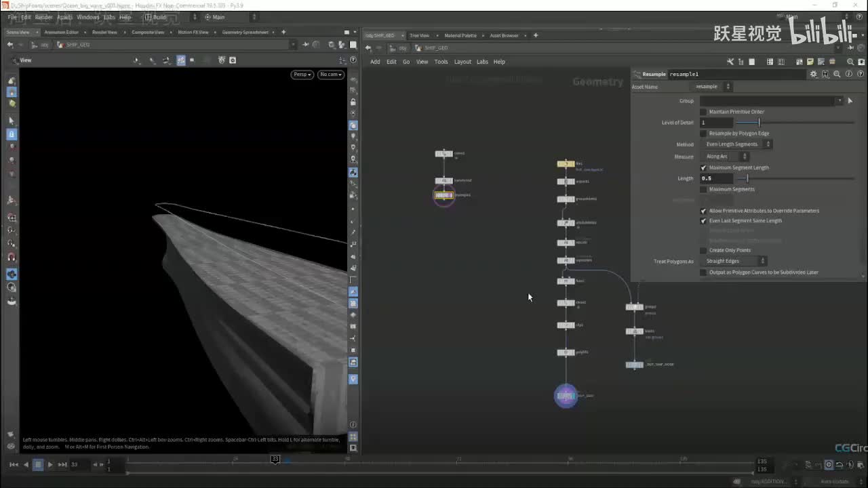This screenshot has width=868, height=488.
Task: Switch to the Animation Editor tab
Action: [x=62, y=32]
